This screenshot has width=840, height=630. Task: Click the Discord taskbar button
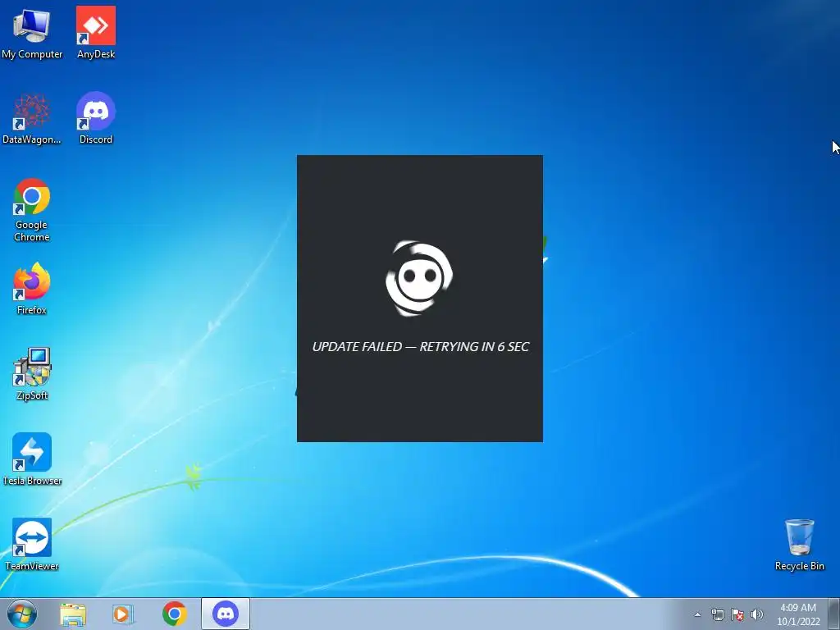(x=226, y=614)
